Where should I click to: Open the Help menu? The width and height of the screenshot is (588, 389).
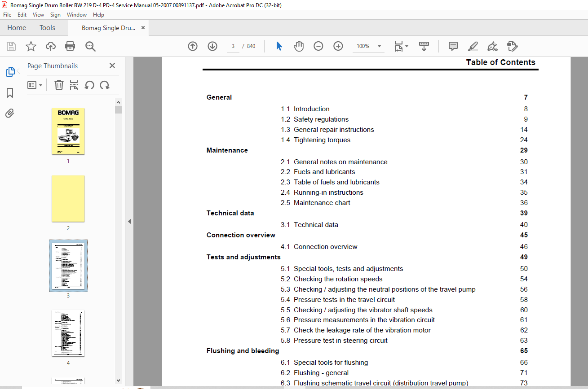tap(98, 15)
